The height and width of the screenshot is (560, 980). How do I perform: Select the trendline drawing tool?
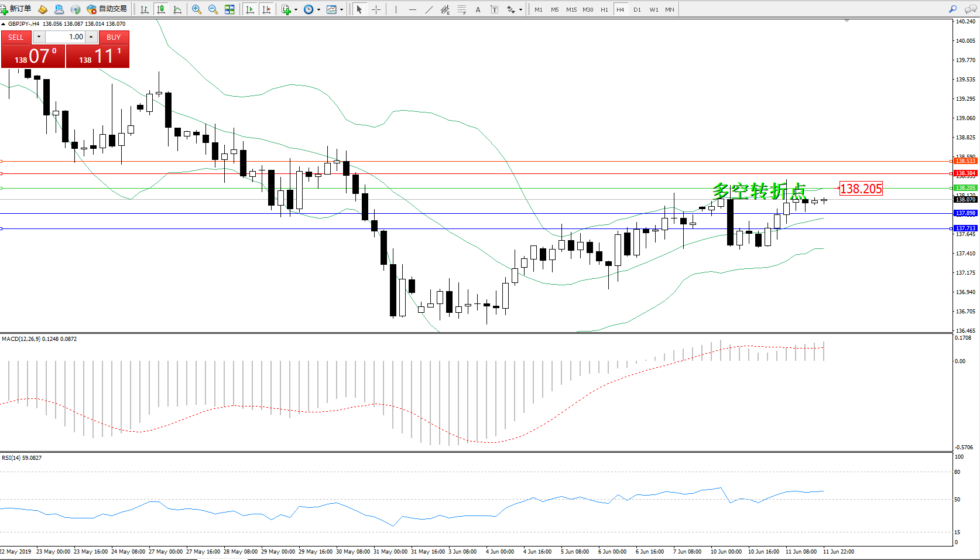point(429,9)
